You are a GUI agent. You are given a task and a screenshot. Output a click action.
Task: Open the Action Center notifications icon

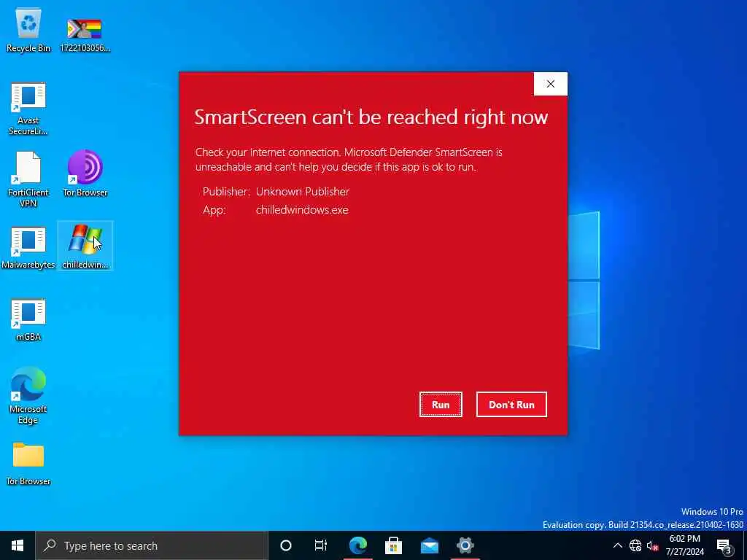pyautogui.click(x=724, y=546)
